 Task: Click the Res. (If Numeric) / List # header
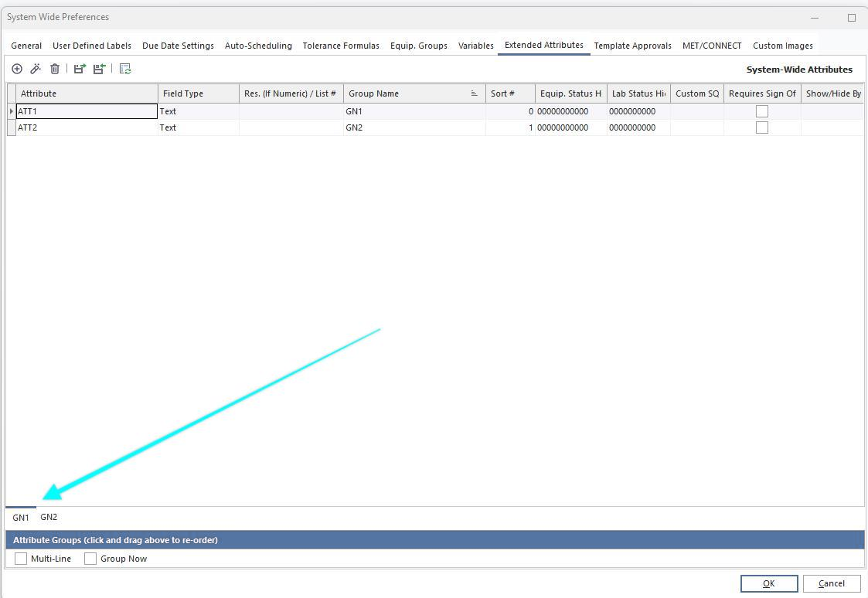click(x=291, y=93)
